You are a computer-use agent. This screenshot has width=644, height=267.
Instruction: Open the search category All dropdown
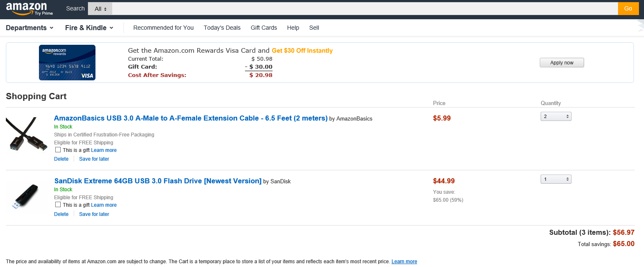pyautogui.click(x=100, y=8)
